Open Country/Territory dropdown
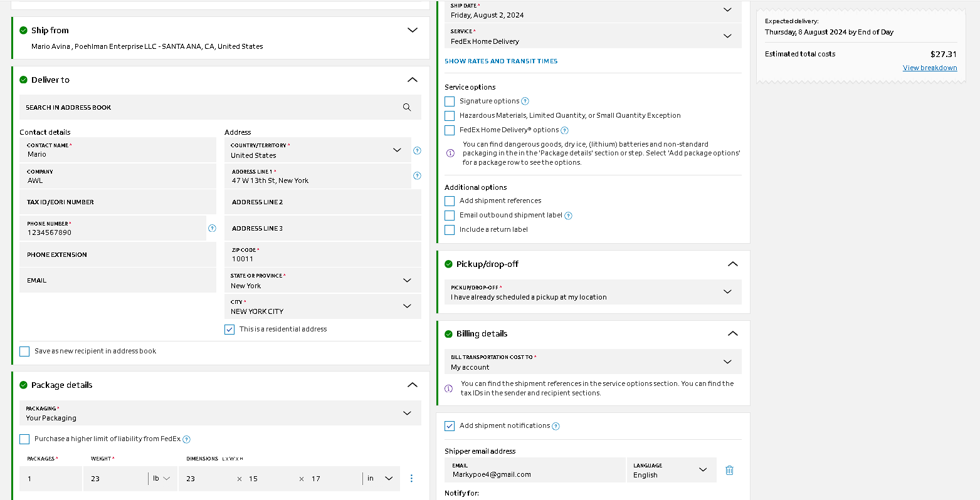The image size is (980, 500). [x=318, y=150]
